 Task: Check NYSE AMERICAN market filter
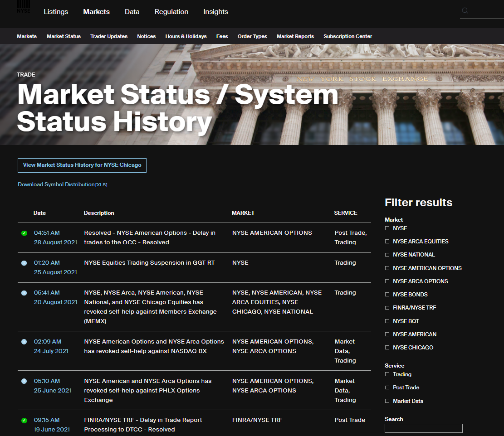tap(387, 334)
